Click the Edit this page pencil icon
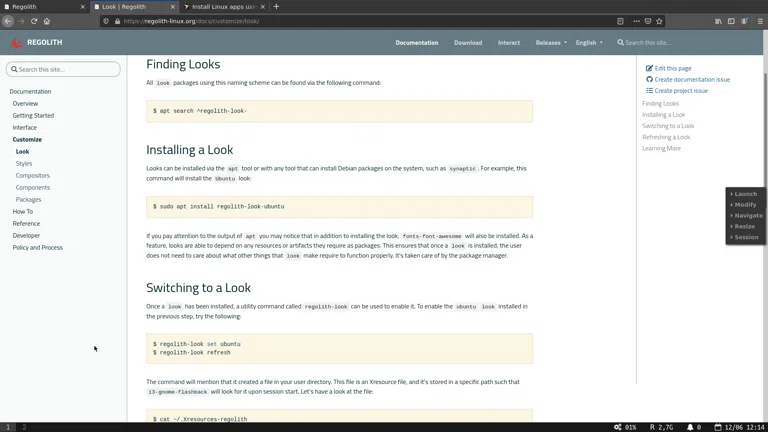Viewport: 768px width, 432px height. pos(649,68)
